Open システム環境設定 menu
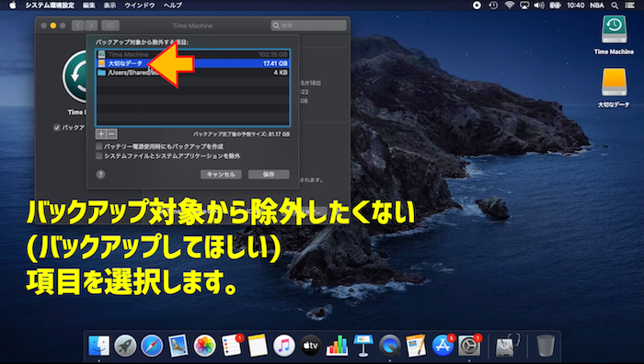The width and height of the screenshot is (644, 364). pos(50,6)
